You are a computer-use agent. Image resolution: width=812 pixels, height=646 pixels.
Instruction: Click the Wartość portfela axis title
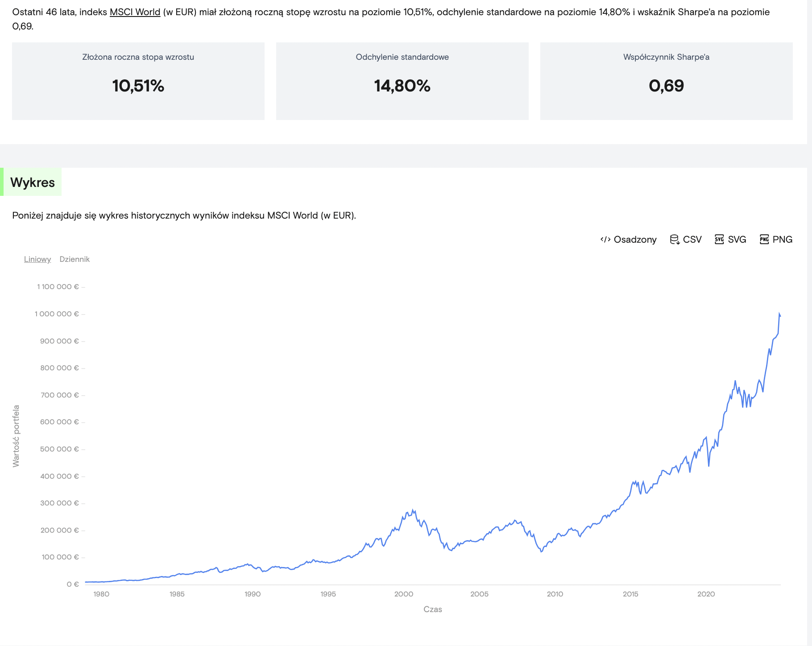(x=16, y=436)
